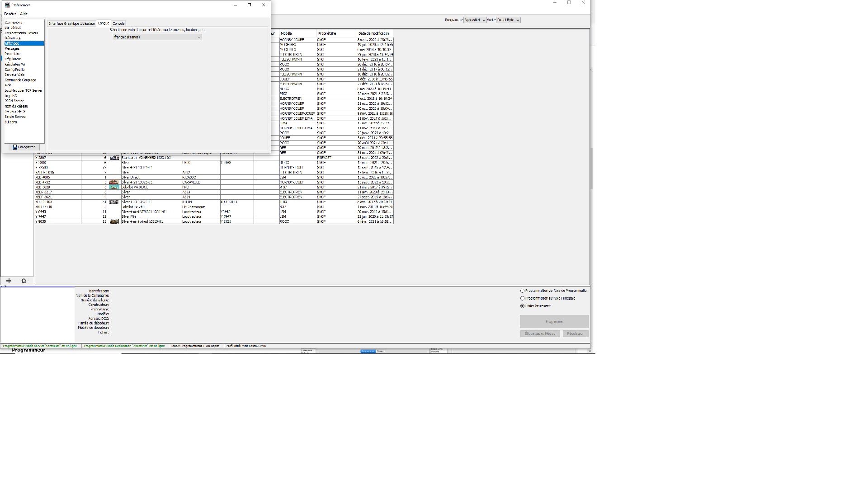The height and width of the screenshot is (488, 868).
Task: Switch to Interface Graphique Utilisateur tab
Action: pos(72,23)
